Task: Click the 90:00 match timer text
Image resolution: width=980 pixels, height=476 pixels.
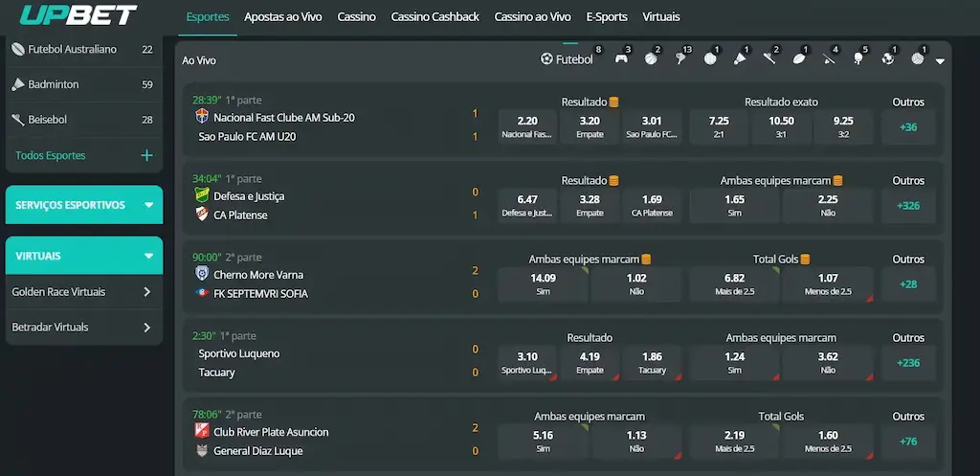Action: (207, 257)
